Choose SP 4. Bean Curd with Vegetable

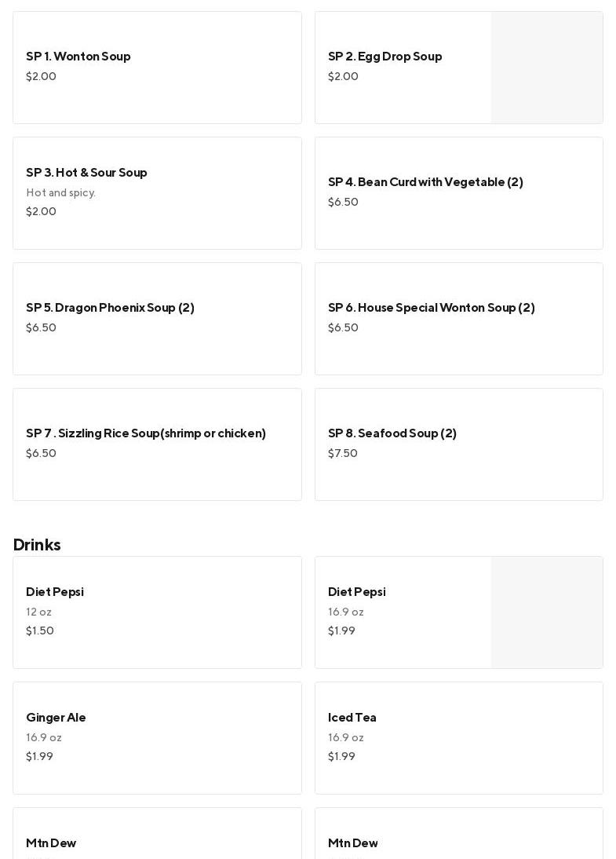[458, 193]
